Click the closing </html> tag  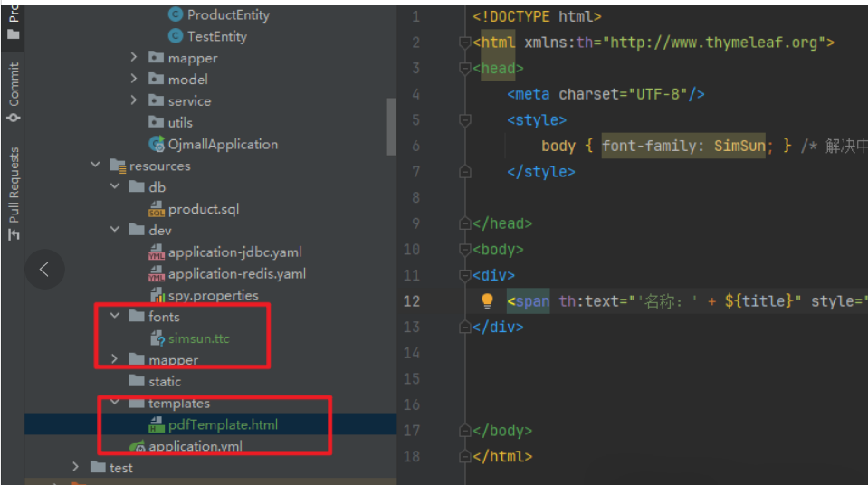pos(502,457)
